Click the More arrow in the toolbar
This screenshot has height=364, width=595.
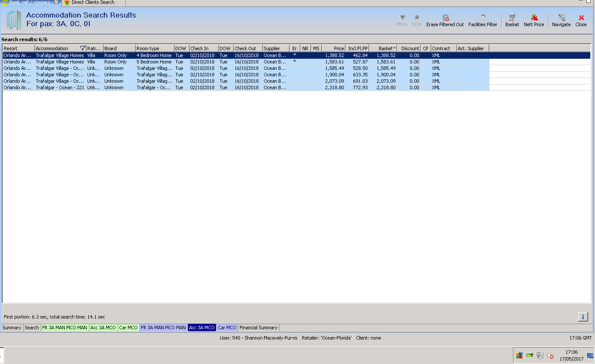(x=402, y=18)
